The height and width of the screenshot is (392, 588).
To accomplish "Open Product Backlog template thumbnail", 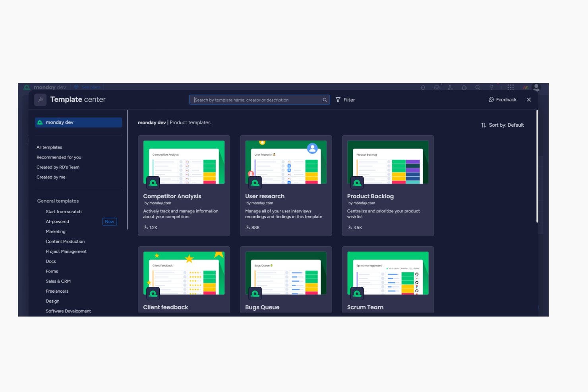I will point(388,162).
